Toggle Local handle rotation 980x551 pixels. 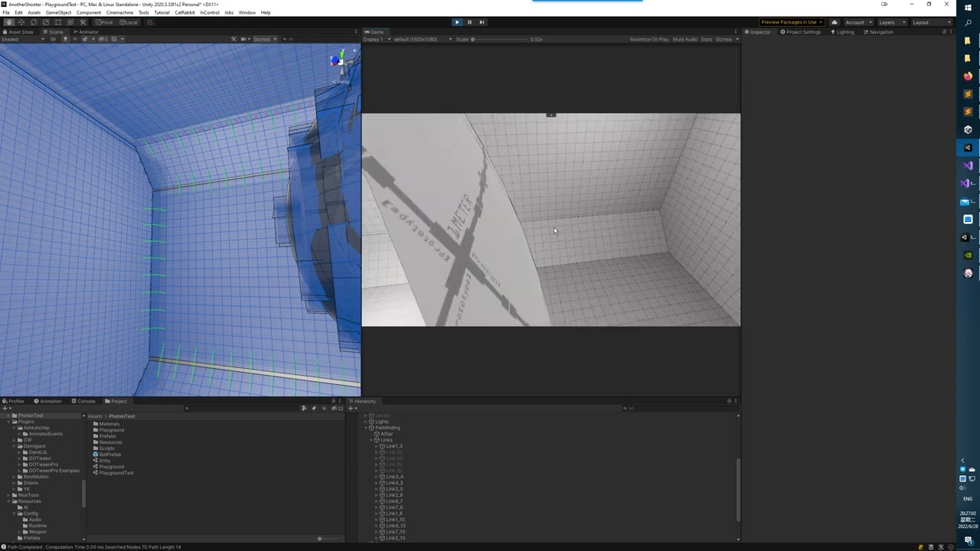pos(128,22)
